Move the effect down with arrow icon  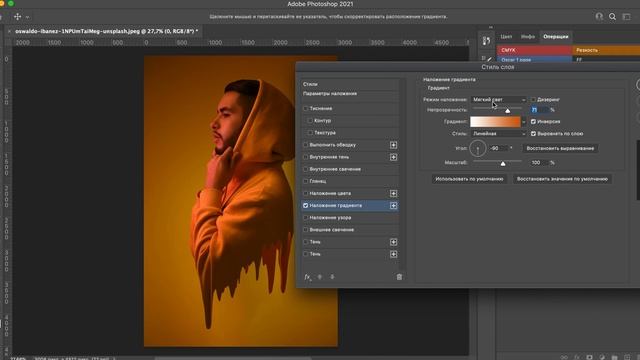click(332, 277)
